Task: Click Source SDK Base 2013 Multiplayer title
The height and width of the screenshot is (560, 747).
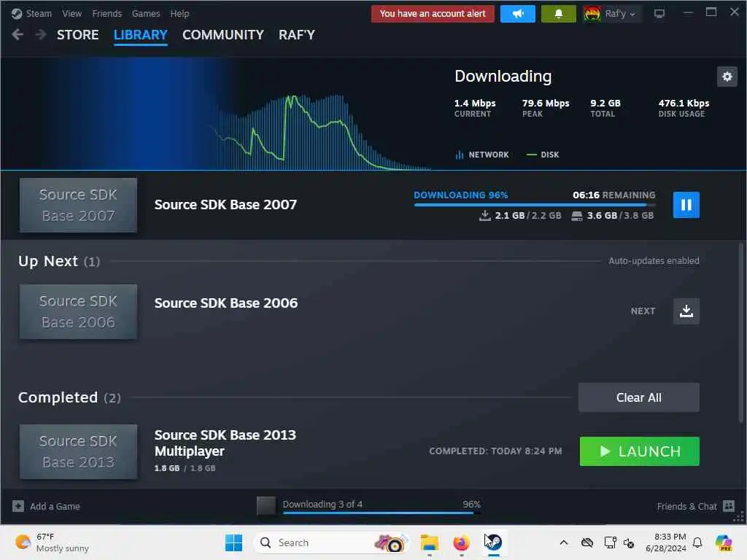Action: tap(225, 443)
